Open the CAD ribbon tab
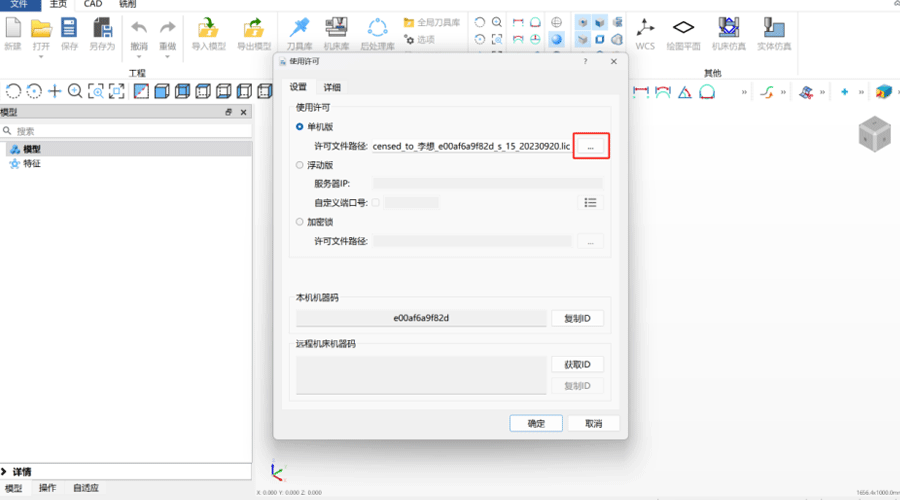 coord(92,5)
